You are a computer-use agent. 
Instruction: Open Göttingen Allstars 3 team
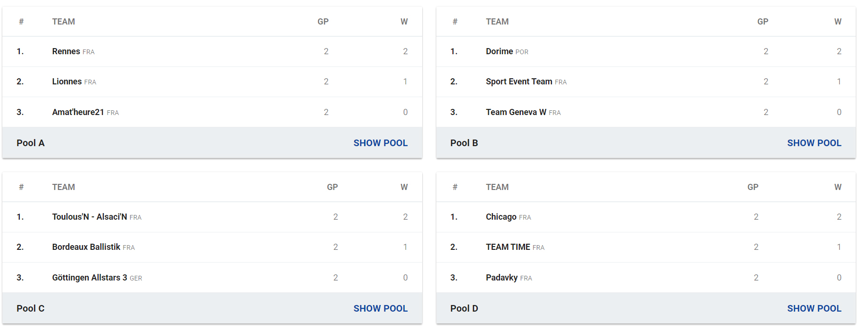[90, 278]
